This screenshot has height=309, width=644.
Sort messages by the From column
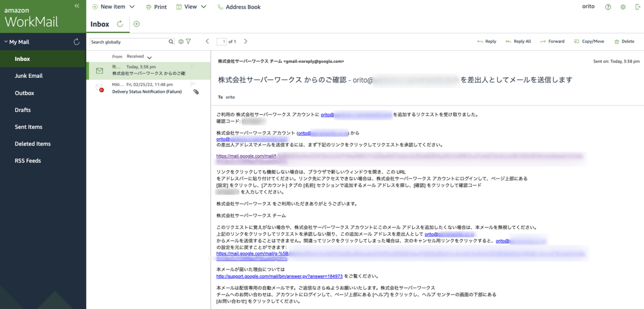tap(117, 56)
